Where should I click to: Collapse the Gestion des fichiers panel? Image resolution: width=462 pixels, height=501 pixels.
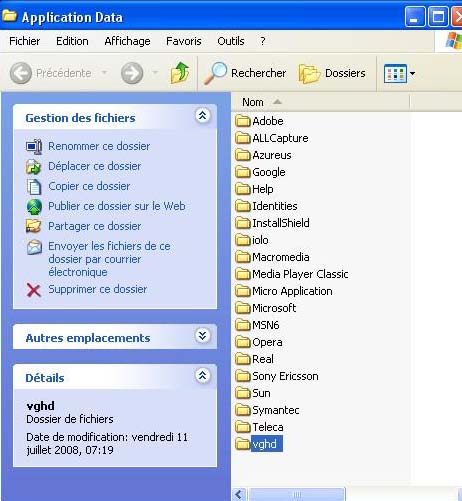(202, 116)
